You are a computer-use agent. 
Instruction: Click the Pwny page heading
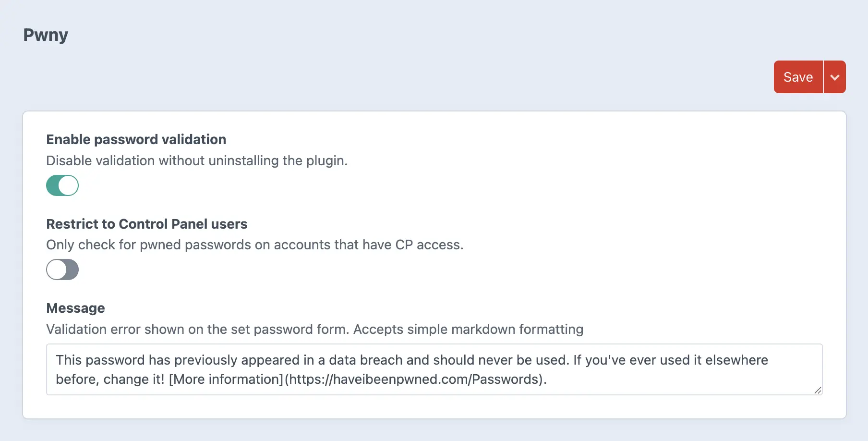coord(46,35)
